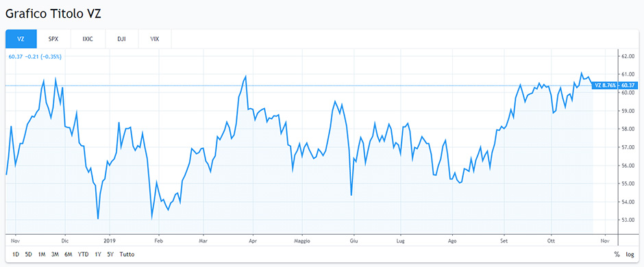
Task: Toggle percent scale with % button
Action: click(617, 254)
